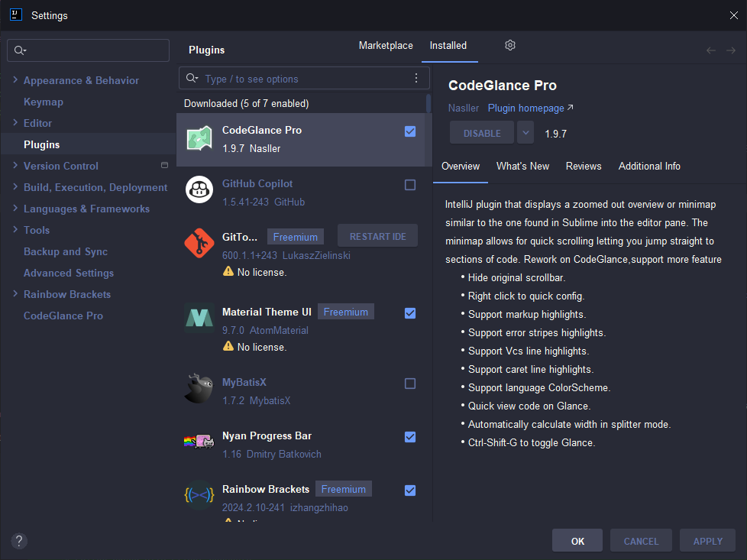Expand Appearance & Behavior settings
This screenshot has width=747, height=560.
[15, 79]
